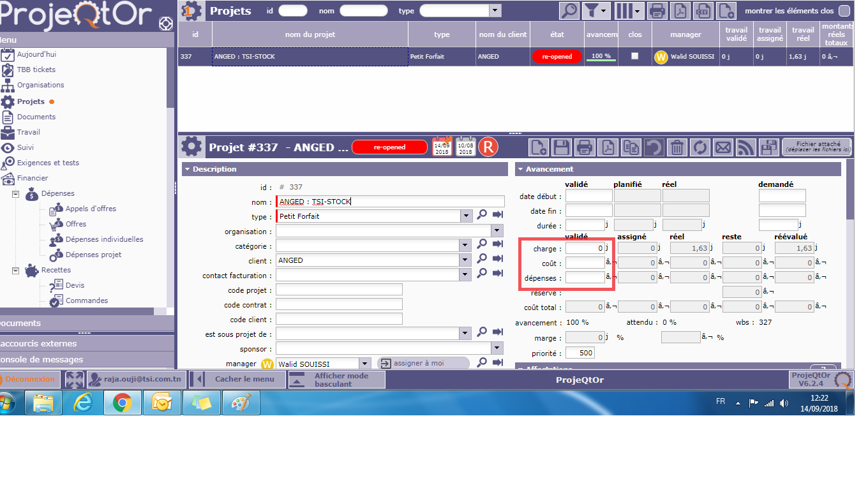868x490 pixels.
Task: Expand the sponsor dropdown
Action: coord(498,348)
